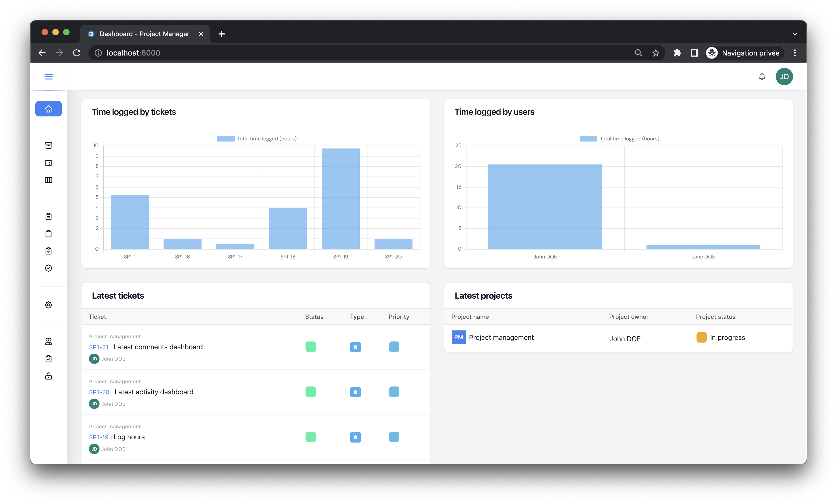Open the home dashboard sidebar icon
Image resolution: width=837 pixels, height=504 pixels.
pyautogui.click(x=49, y=109)
